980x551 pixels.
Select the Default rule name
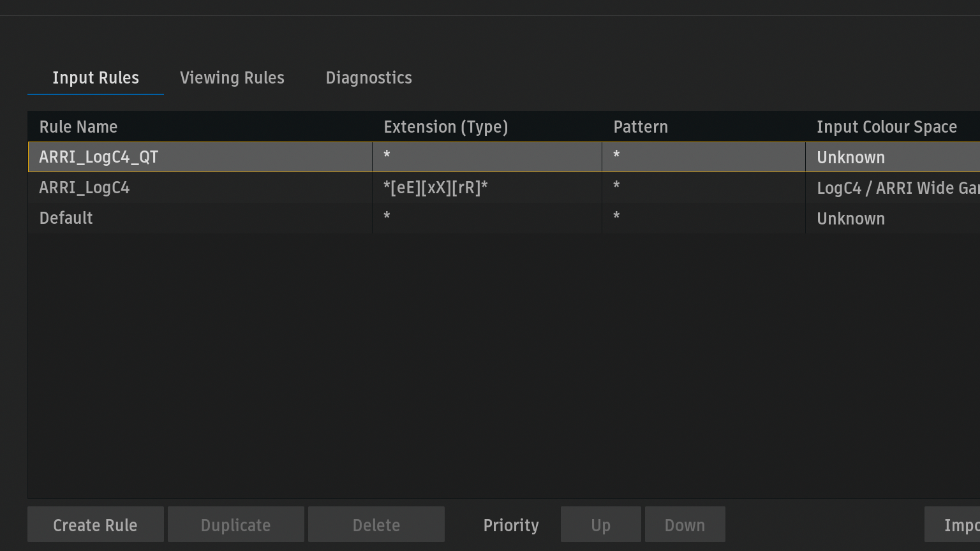(66, 218)
